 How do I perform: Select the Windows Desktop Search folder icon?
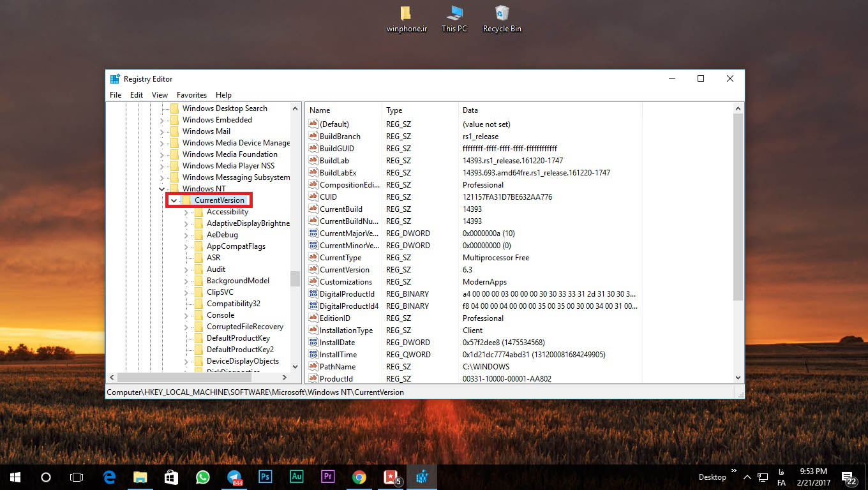coord(174,108)
